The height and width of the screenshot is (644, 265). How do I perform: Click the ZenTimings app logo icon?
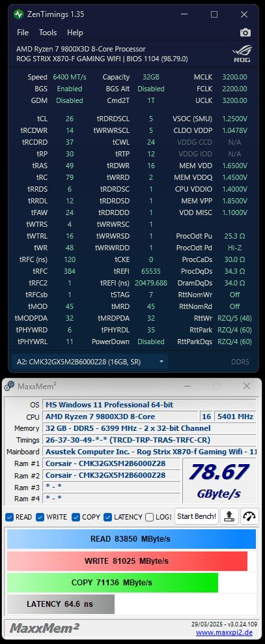(18, 14)
